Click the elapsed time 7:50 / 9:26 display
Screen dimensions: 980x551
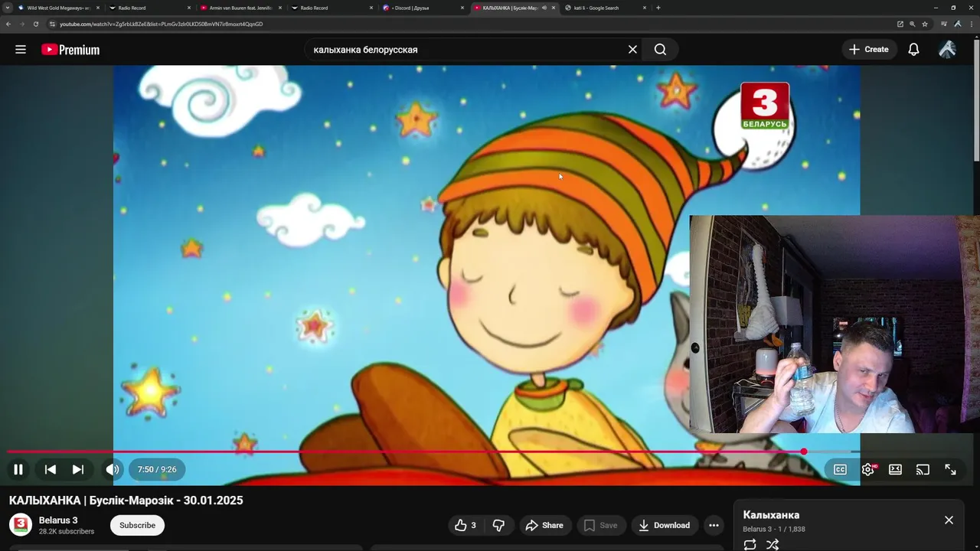[x=157, y=470]
